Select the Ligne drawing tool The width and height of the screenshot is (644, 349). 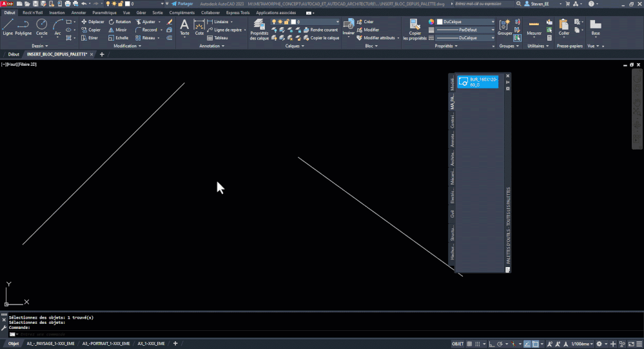tap(8, 27)
